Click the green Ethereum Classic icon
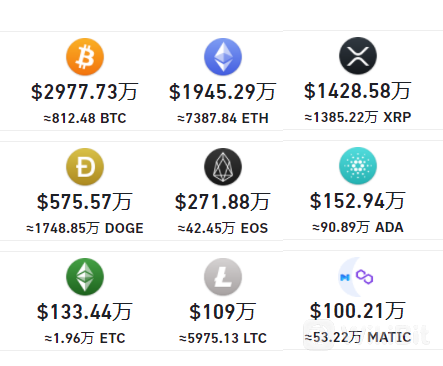 pos(85,277)
